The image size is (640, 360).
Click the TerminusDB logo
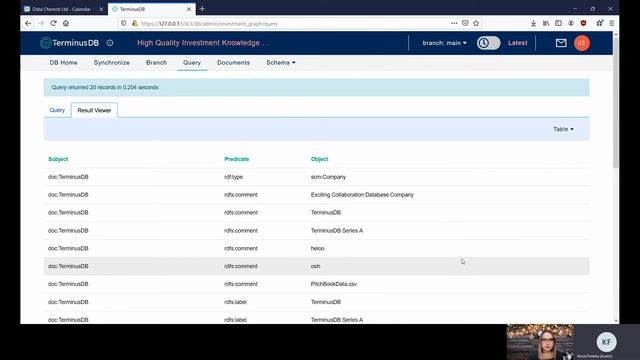(70, 43)
